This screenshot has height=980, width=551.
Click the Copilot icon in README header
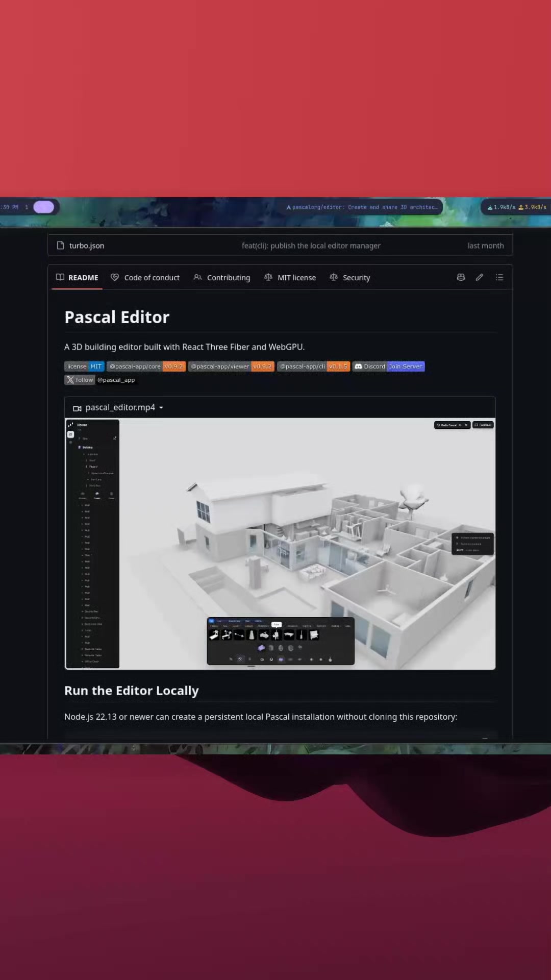tap(461, 277)
